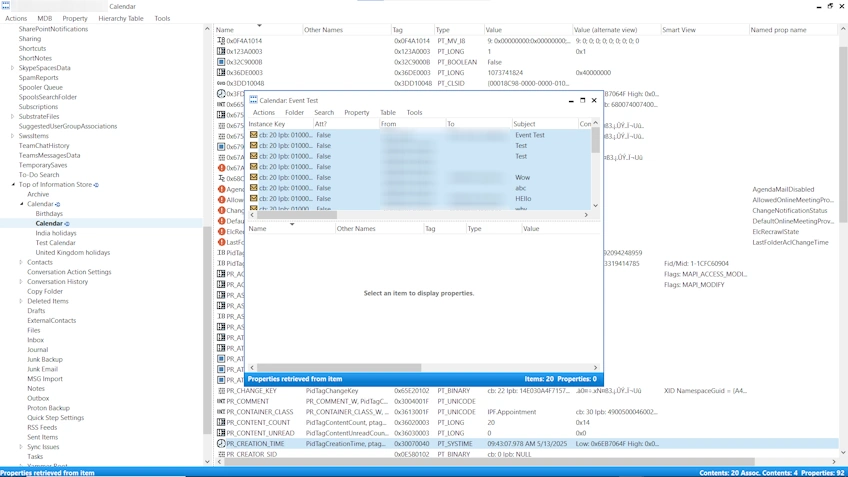Click folder tree vertical scrollbar
848x477 pixels.
pos(207,330)
